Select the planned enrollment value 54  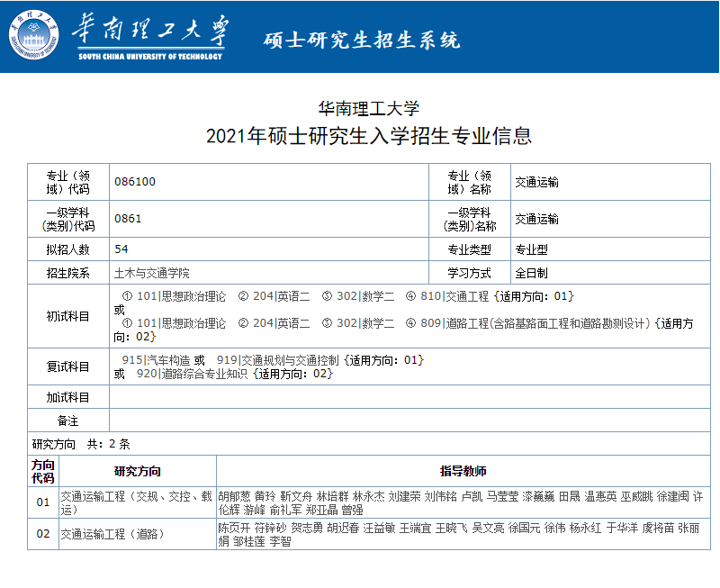tap(121, 249)
